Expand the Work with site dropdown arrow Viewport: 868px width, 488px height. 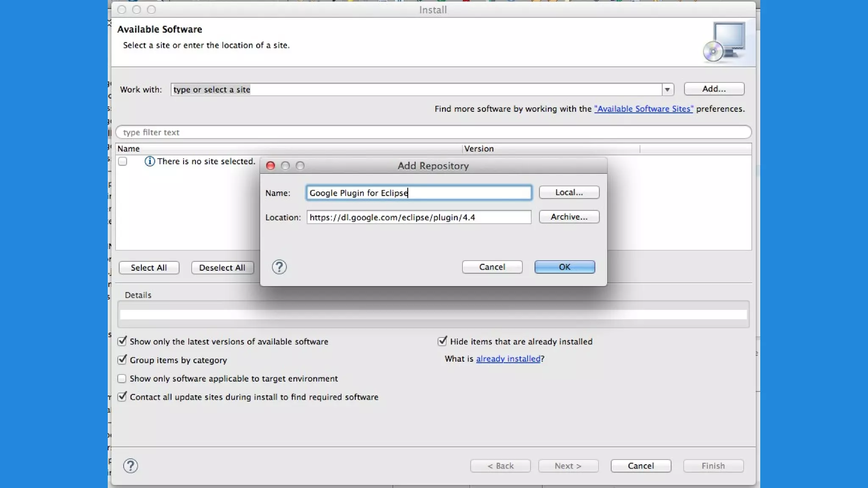667,89
